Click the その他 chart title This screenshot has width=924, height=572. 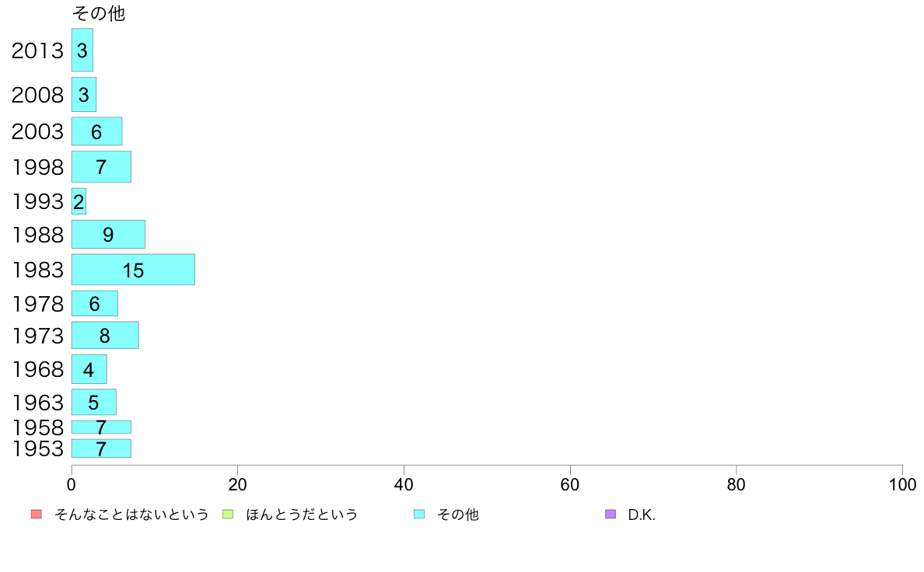pyautogui.click(x=99, y=13)
